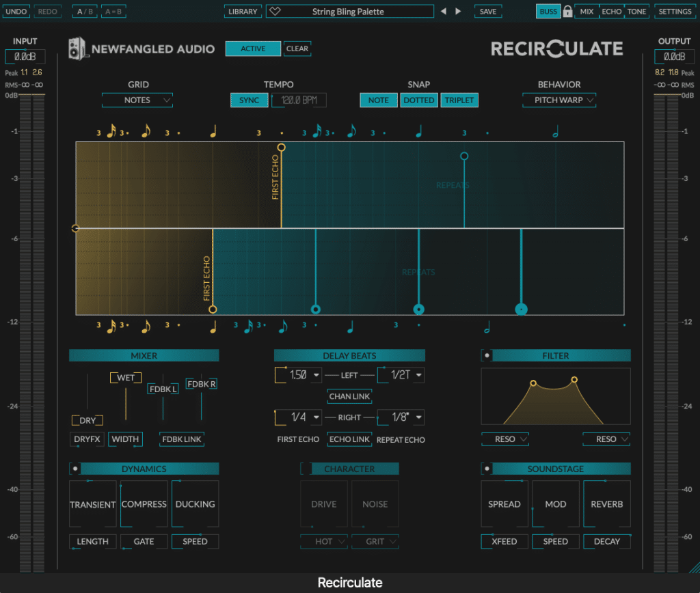
Task: Click the heart favorite icon beside the preset name
Action: (275, 11)
